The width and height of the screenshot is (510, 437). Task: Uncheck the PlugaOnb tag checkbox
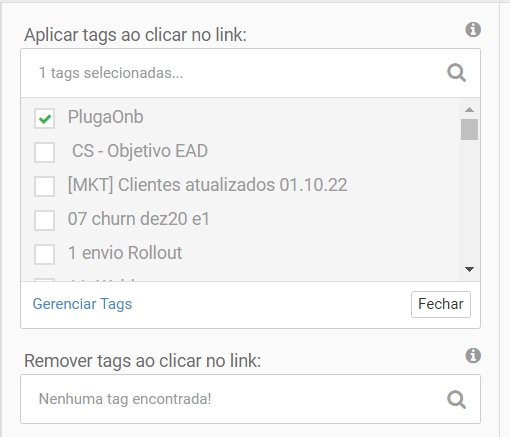[x=44, y=118]
